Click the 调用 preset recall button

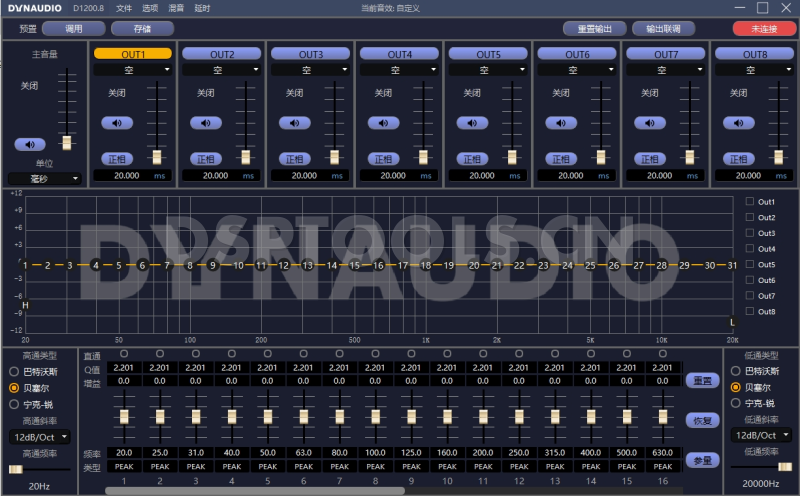coord(73,29)
